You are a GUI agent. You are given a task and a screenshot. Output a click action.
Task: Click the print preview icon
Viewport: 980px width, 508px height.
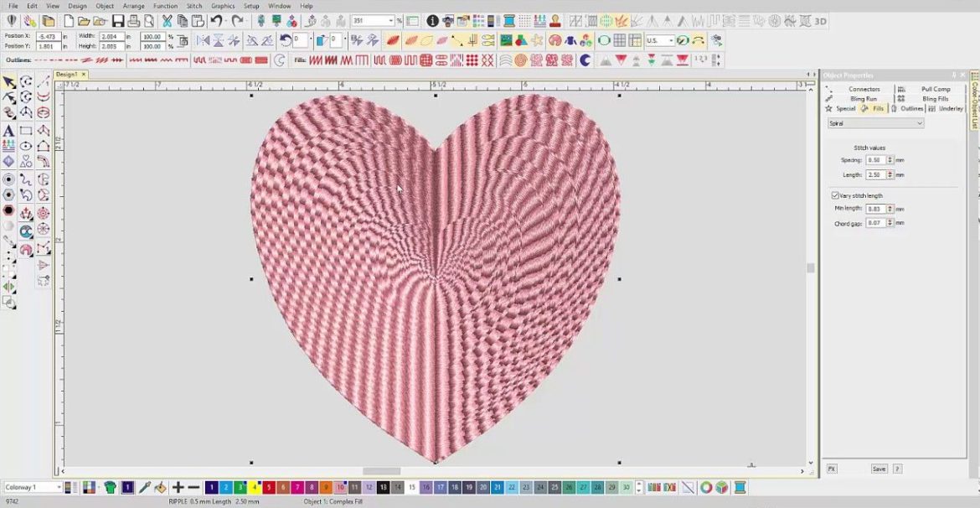149,21
